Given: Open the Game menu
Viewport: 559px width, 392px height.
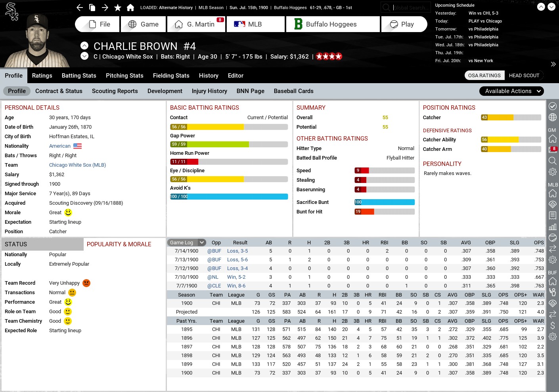Looking at the screenshot, I should coord(144,24).
